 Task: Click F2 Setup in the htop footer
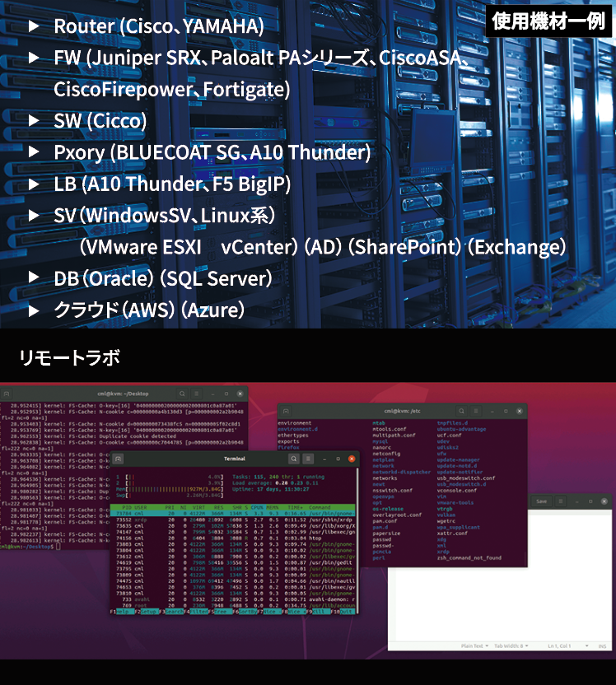tap(147, 612)
